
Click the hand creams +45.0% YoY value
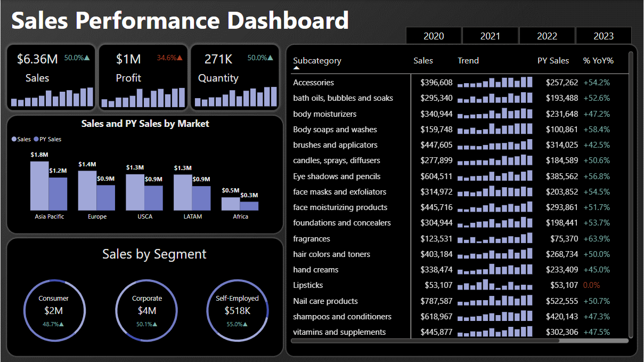point(597,270)
